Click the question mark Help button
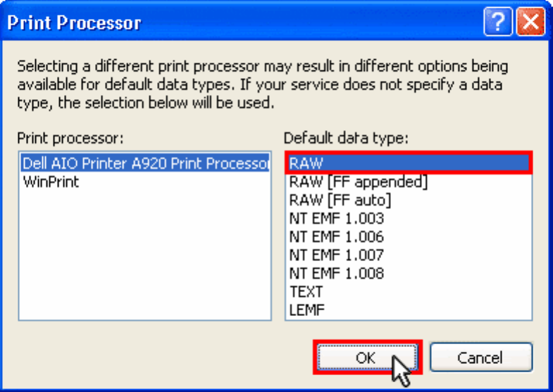This screenshot has height=392, width=553. tap(497, 23)
